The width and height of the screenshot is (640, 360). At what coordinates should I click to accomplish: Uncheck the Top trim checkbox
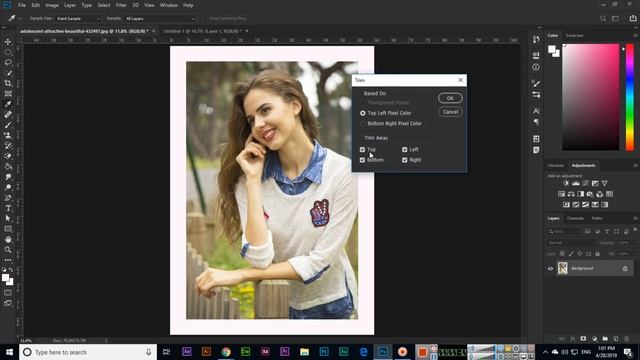click(x=362, y=150)
